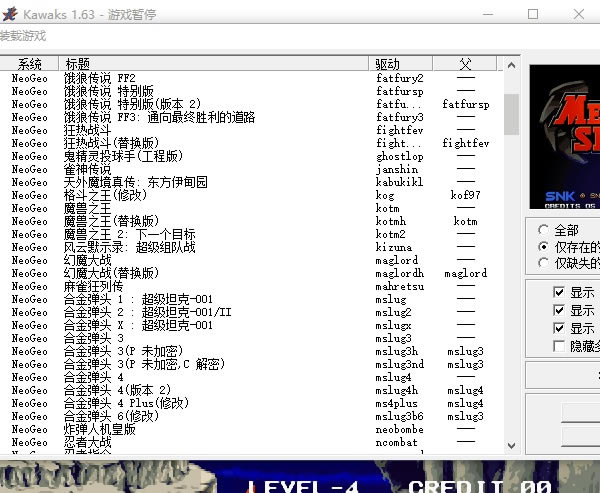The image size is (600, 493).
Task: Select 鬼精灵投球手(工程版) row
Action: click(x=251, y=156)
